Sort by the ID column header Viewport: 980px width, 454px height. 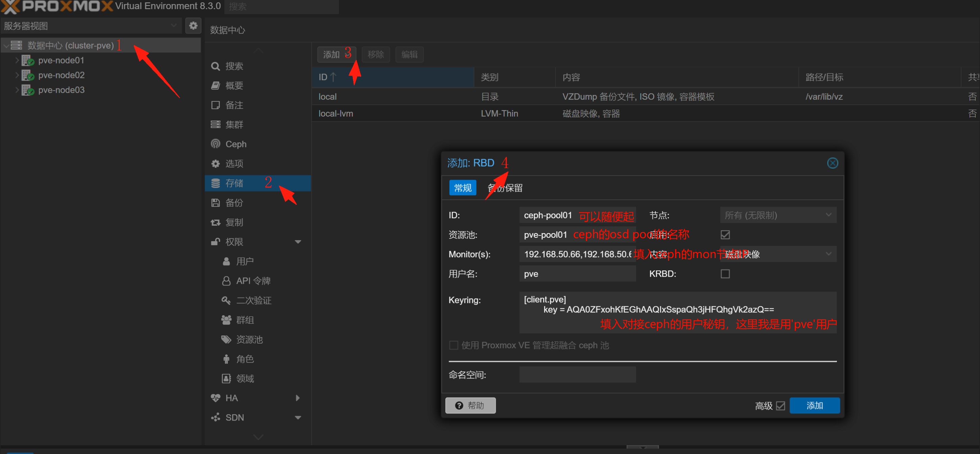pos(393,77)
